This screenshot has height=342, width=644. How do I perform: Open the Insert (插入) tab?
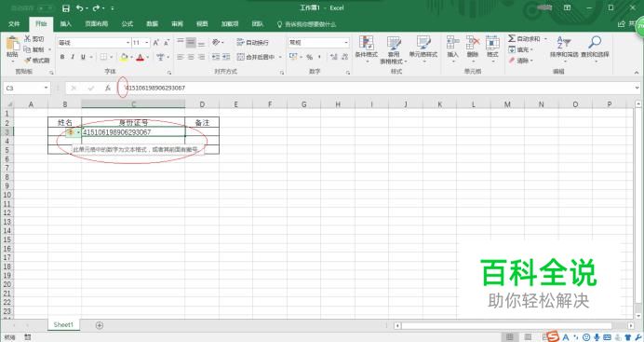click(66, 24)
